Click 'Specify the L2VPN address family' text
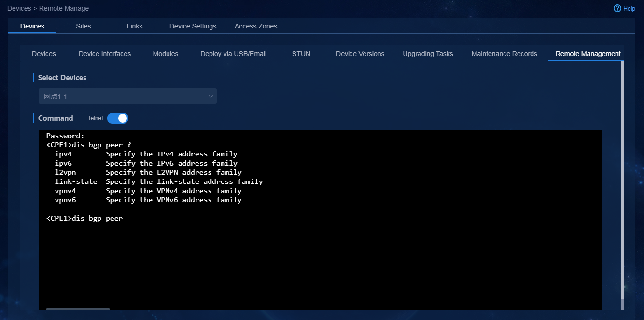Screen dimensions: 644x320 (x=174, y=172)
